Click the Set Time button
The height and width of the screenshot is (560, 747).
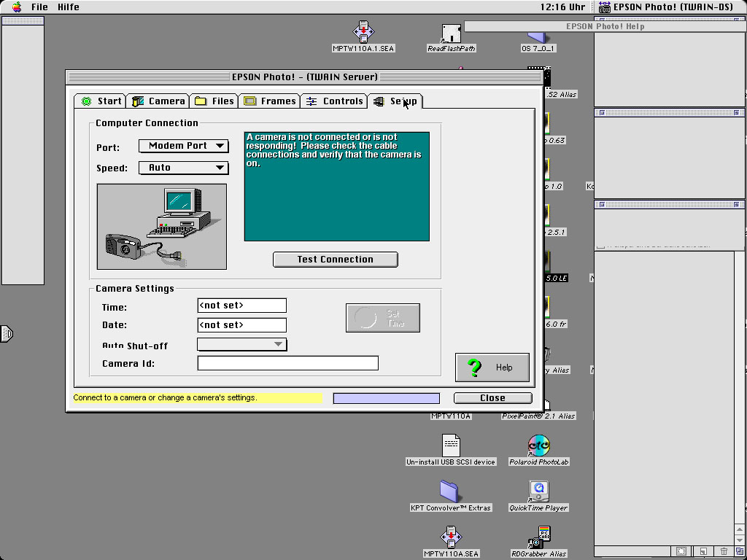pos(382,318)
